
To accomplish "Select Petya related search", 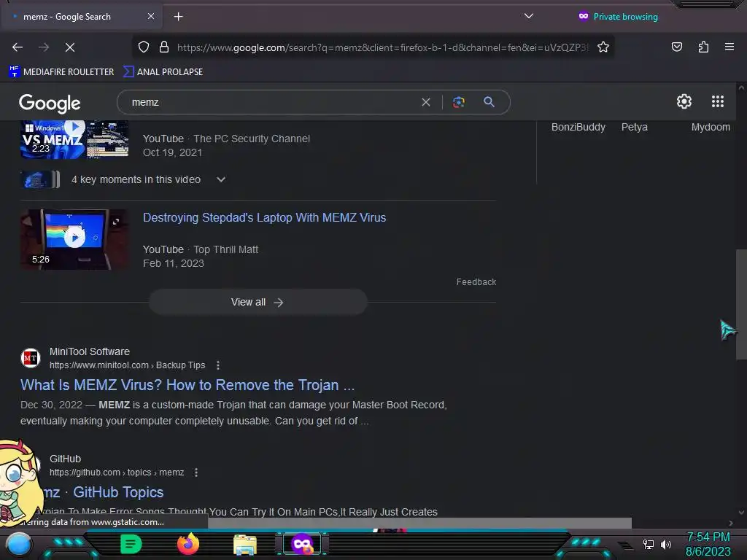I will point(634,127).
